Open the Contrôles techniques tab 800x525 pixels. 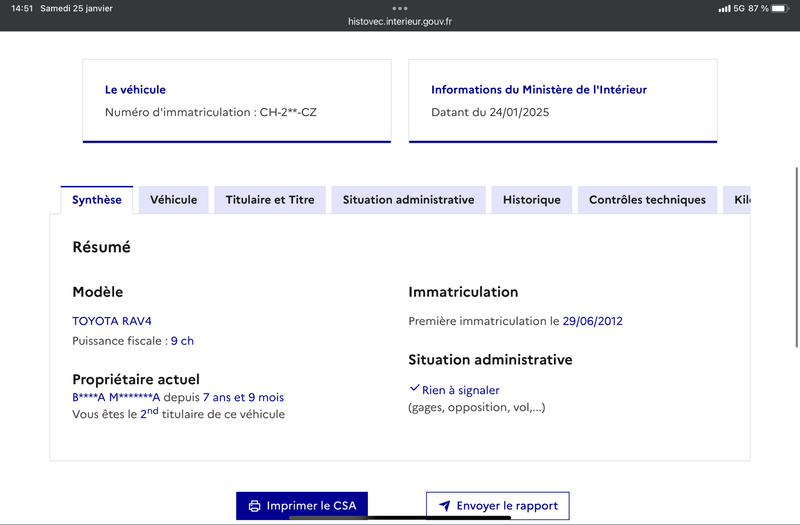point(647,200)
